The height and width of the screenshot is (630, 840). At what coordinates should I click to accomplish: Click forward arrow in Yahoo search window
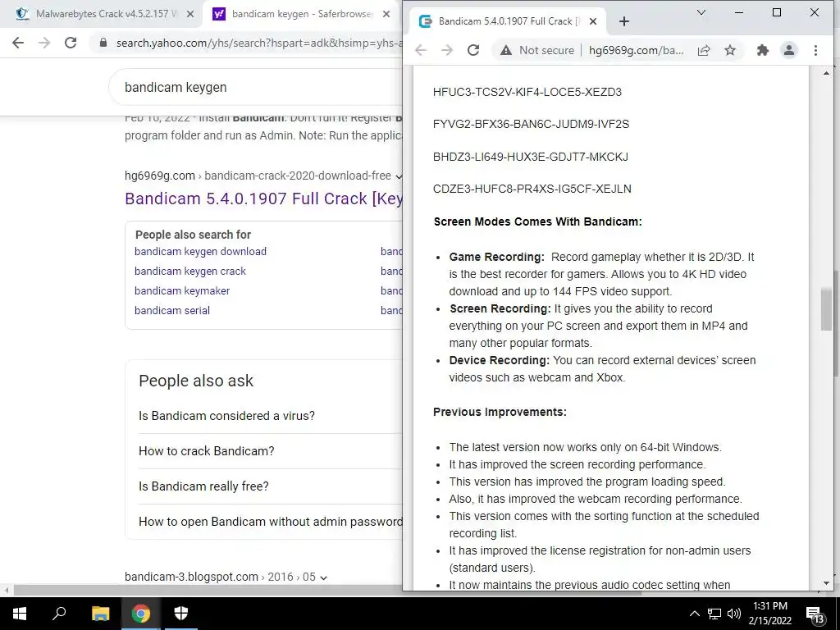44,43
